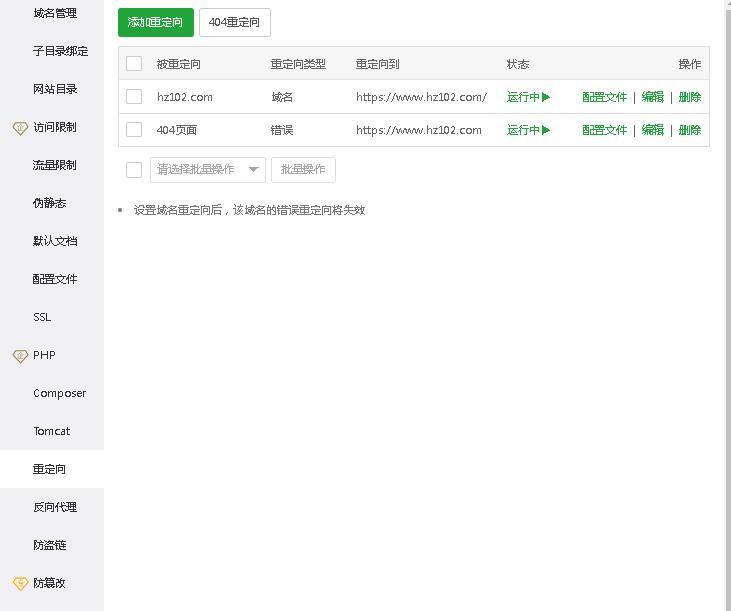Tick the select-all checkbox in table header

tap(134, 63)
